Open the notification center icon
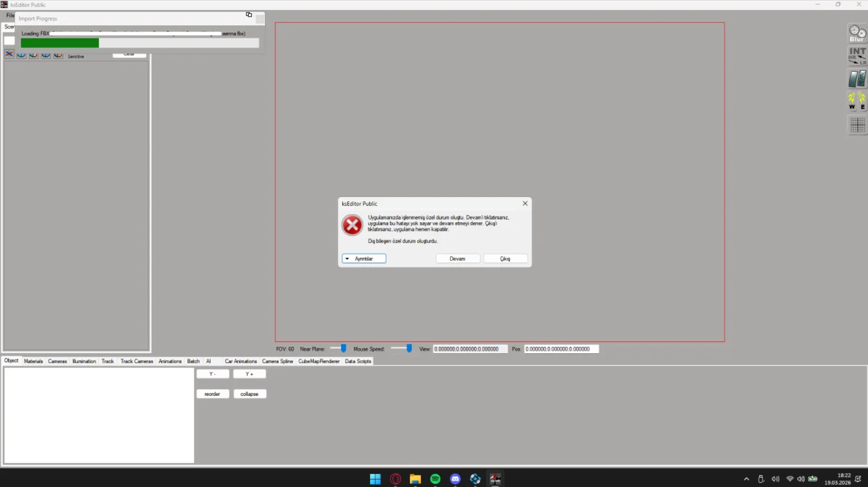Screen dimensions: 868x487 tap(858, 479)
